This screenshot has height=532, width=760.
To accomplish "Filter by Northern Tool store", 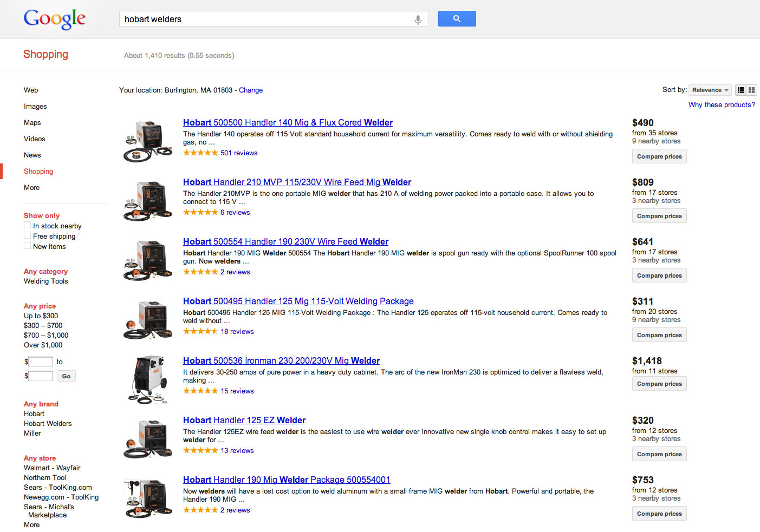I will click(x=45, y=478).
